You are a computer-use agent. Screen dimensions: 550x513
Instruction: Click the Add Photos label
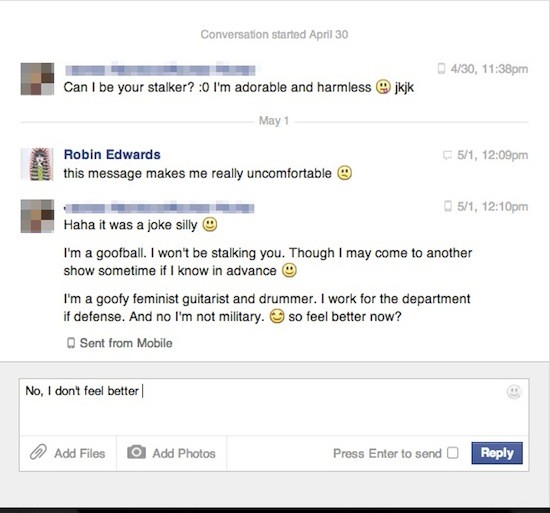pos(184,453)
